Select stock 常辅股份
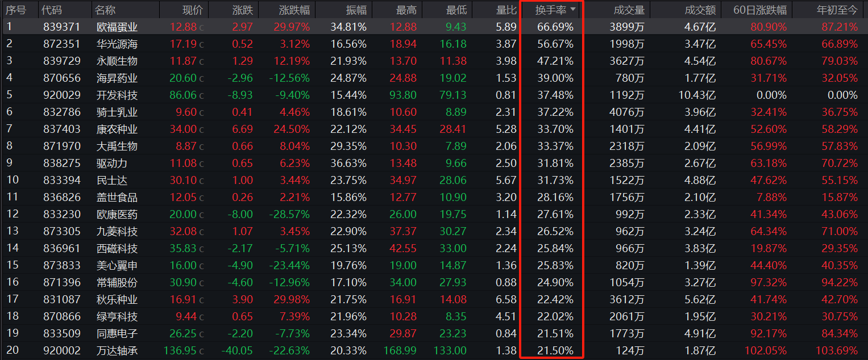The image size is (868, 360). (x=117, y=282)
